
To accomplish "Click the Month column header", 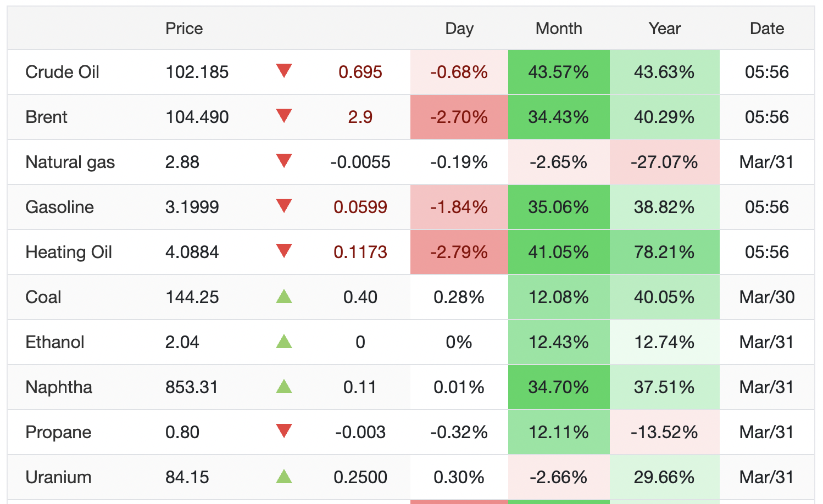I will point(559,29).
